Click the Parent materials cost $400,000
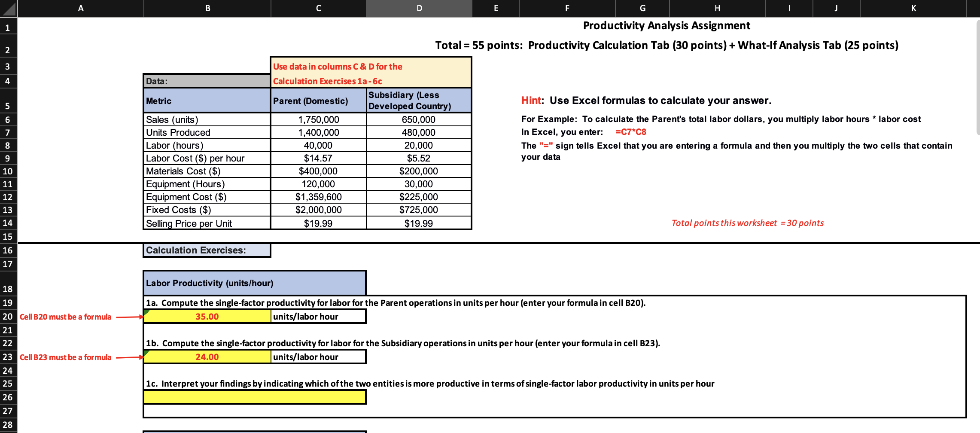The width and height of the screenshot is (980, 433). (318, 171)
